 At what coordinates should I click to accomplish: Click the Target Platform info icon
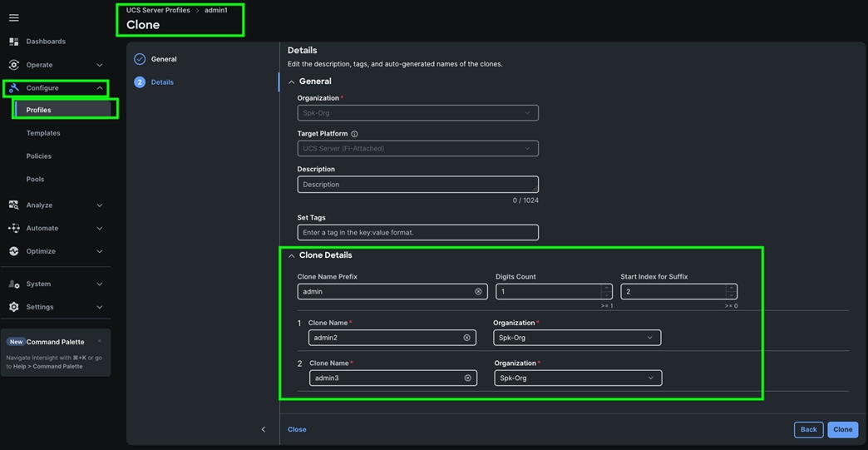click(x=354, y=134)
